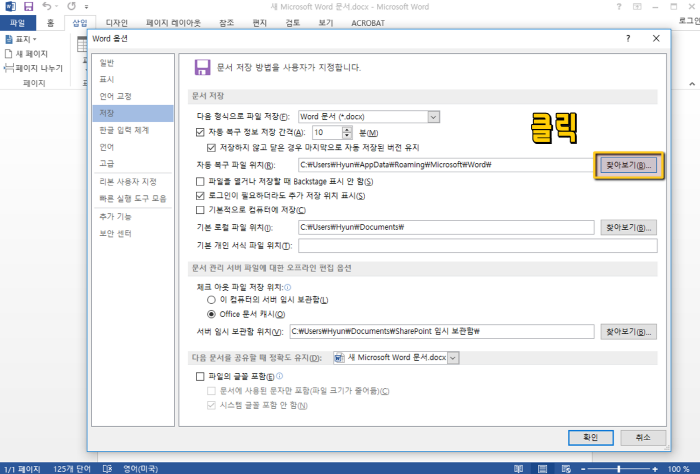Image resolution: width=700 pixels, height=474 pixels.
Task: Click the Redo icon in title bar
Action: (71, 6)
